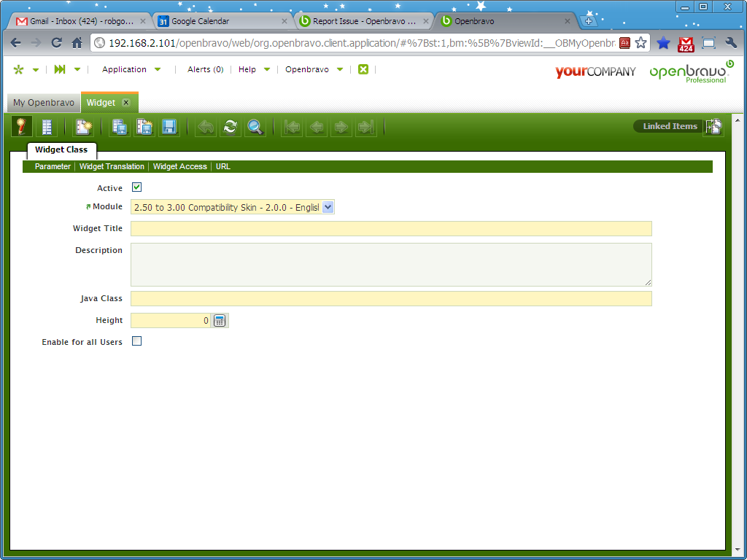Image resolution: width=747 pixels, height=560 pixels.
Task: Click the green quick launch arrows icon
Action: pyautogui.click(x=60, y=69)
